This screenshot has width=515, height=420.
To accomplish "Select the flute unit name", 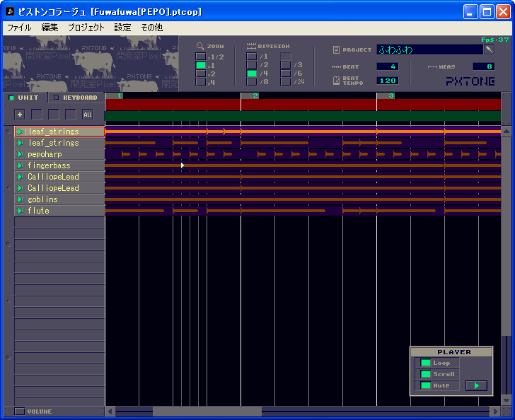I will pyautogui.click(x=38, y=211).
